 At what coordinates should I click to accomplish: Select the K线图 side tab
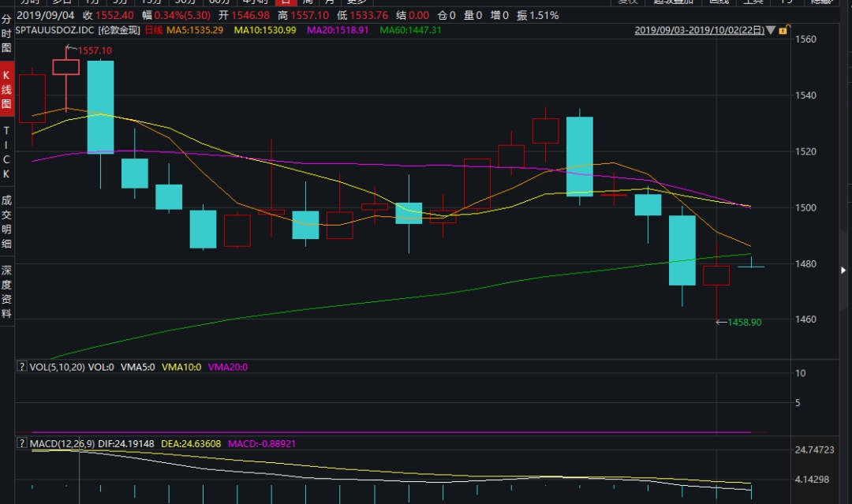(6, 89)
